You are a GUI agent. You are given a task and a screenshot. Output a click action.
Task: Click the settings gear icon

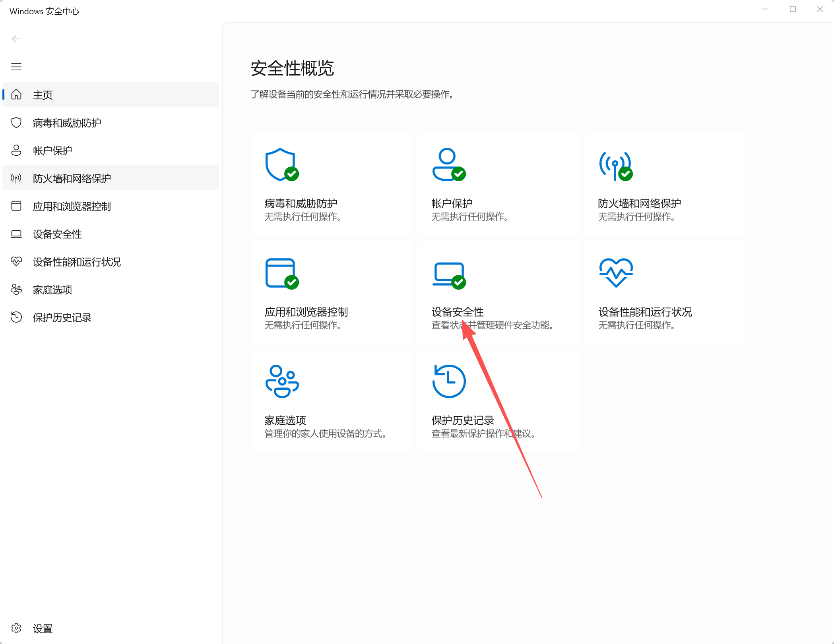(x=16, y=629)
